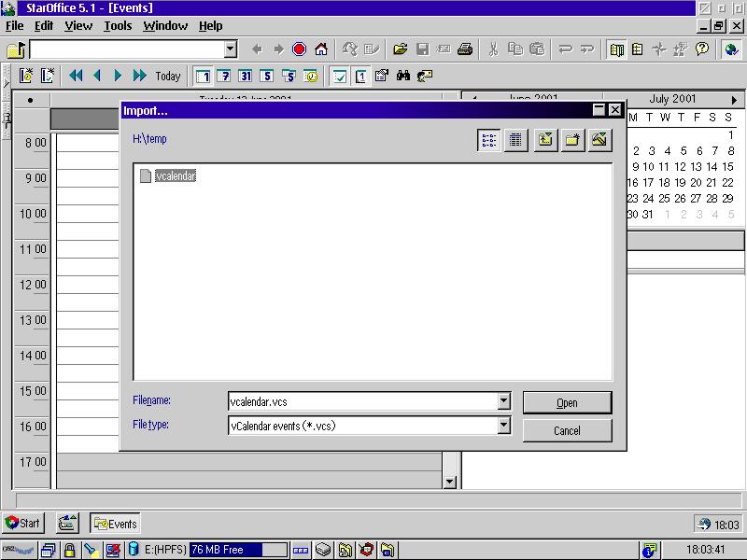
Task: Switch to list view in Import dialog
Action: (488, 140)
